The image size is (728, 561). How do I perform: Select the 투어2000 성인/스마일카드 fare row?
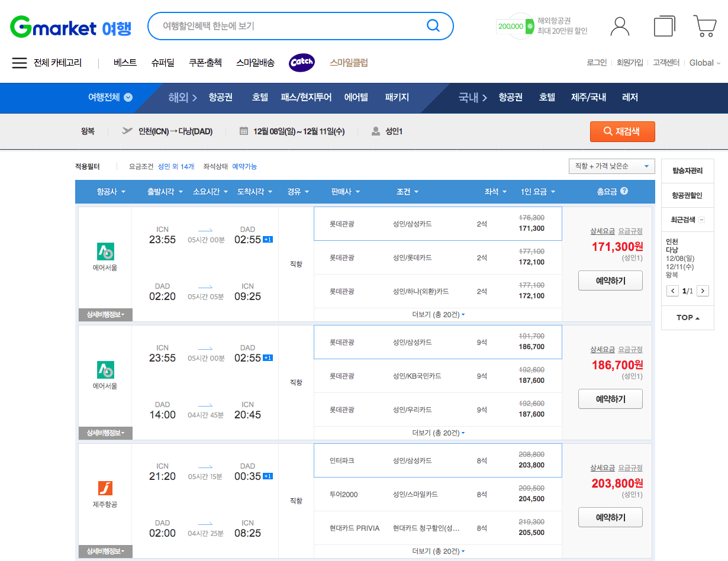(438, 494)
